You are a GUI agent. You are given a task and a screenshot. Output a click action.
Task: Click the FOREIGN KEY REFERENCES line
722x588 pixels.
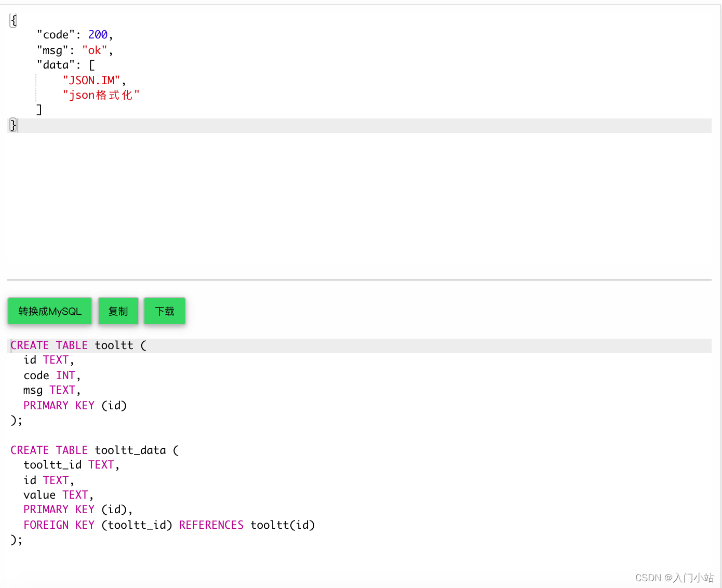coord(169,525)
